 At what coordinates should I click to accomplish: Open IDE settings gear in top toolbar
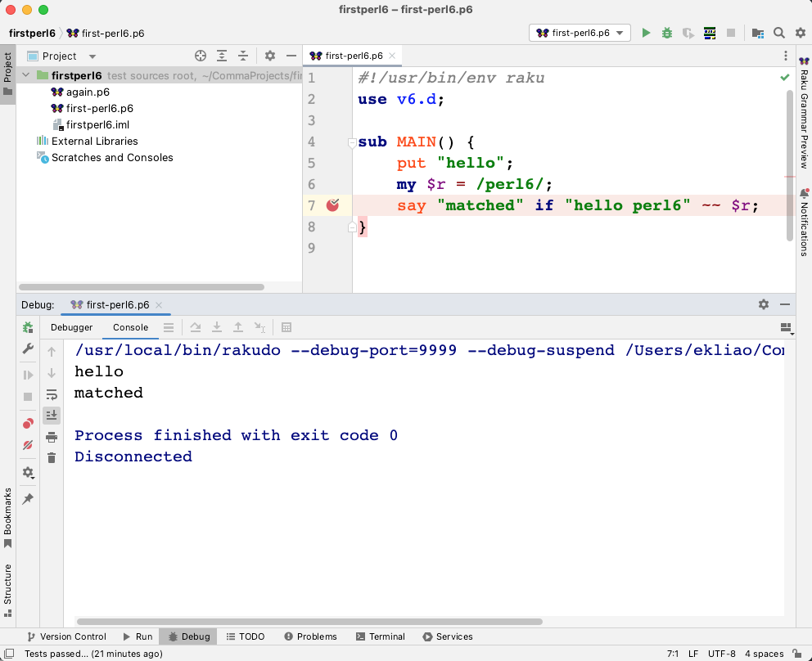800,33
